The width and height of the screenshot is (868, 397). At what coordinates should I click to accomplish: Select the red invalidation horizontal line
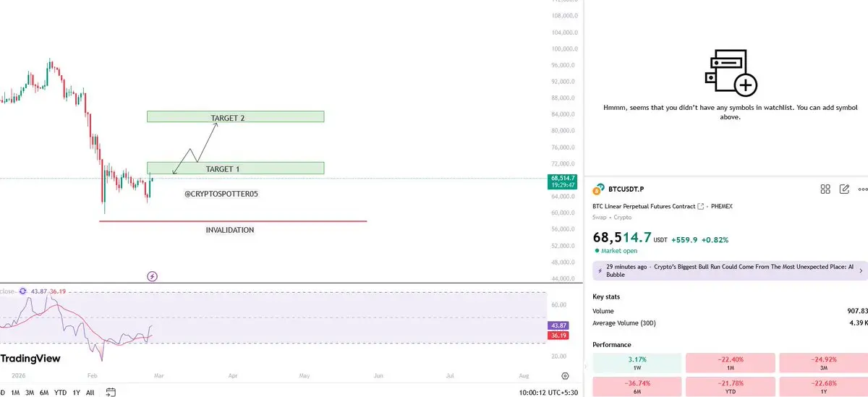[x=233, y=221]
